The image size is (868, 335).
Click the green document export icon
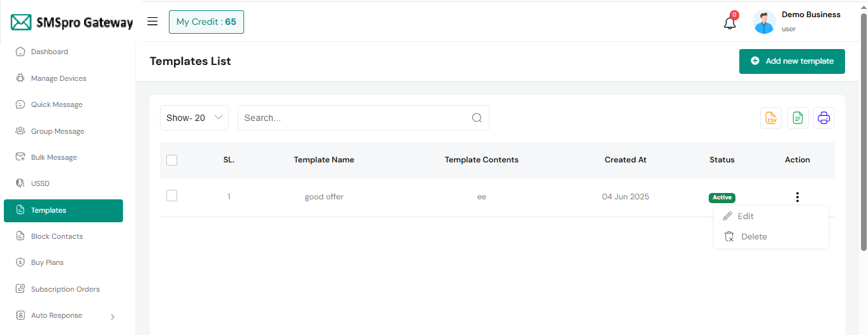click(x=798, y=118)
